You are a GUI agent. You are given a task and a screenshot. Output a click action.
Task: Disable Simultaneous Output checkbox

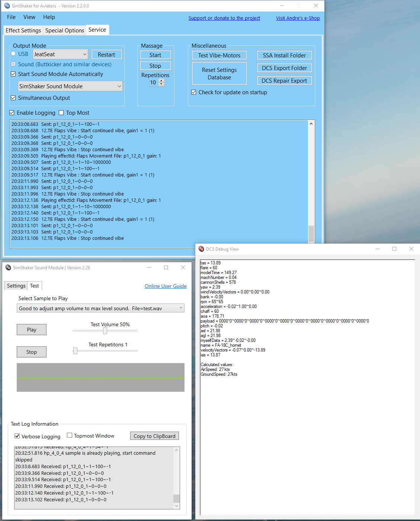tap(13, 98)
